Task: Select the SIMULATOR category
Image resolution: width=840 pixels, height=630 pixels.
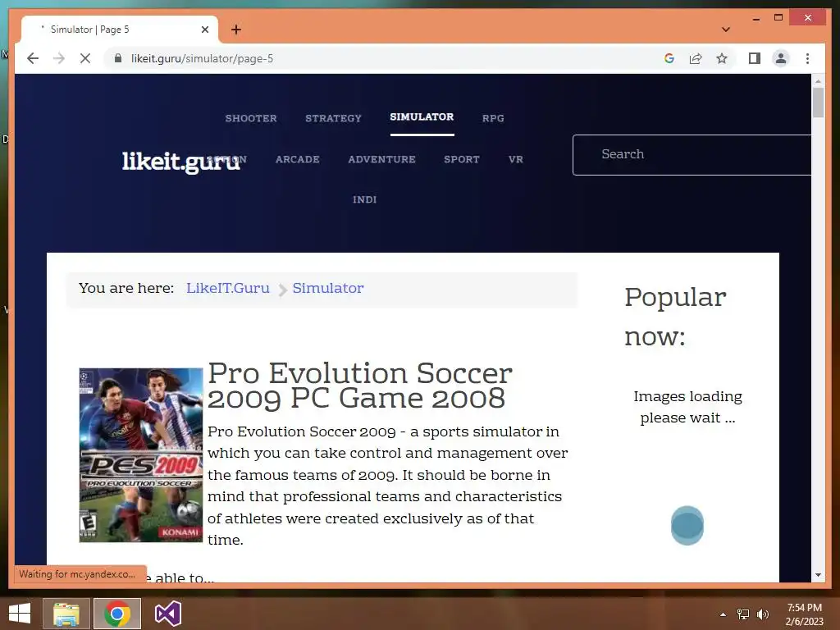Action: [422, 116]
